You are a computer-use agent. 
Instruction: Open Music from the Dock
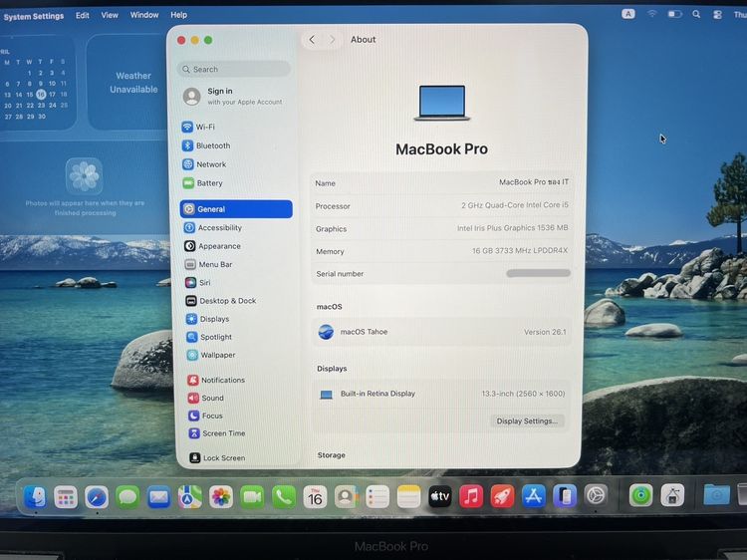click(471, 496)
